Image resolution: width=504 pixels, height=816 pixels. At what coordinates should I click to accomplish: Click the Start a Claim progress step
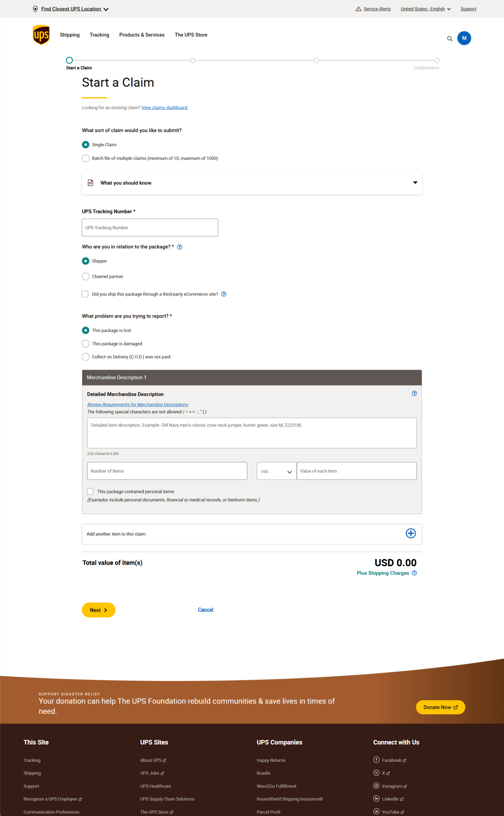coord(70,60)
